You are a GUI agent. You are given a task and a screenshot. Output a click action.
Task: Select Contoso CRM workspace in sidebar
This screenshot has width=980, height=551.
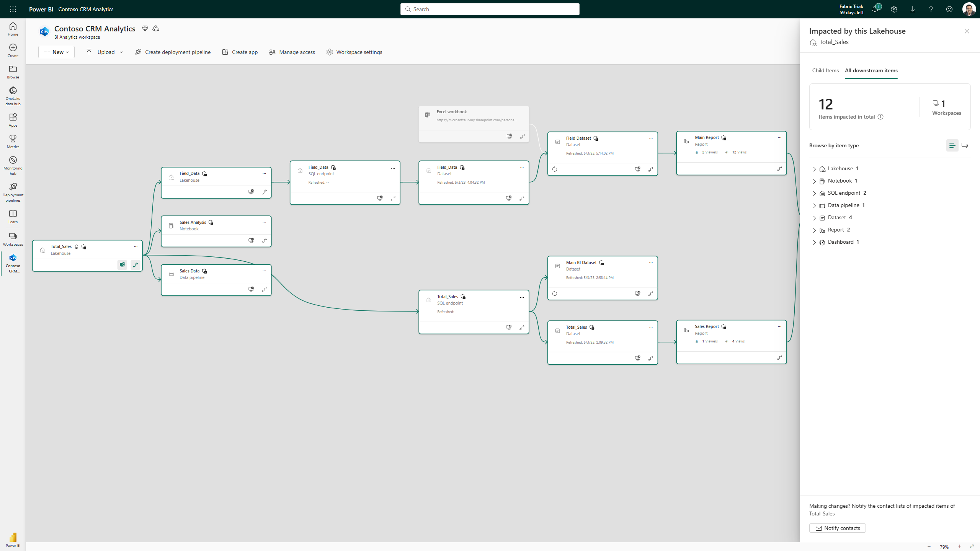13,263
